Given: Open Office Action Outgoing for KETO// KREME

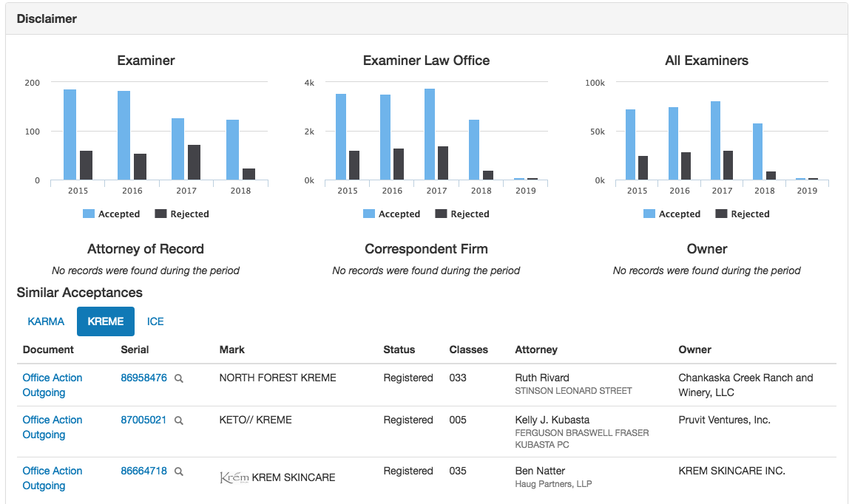Looking at the screenshot, I should (x=52, y=427).
